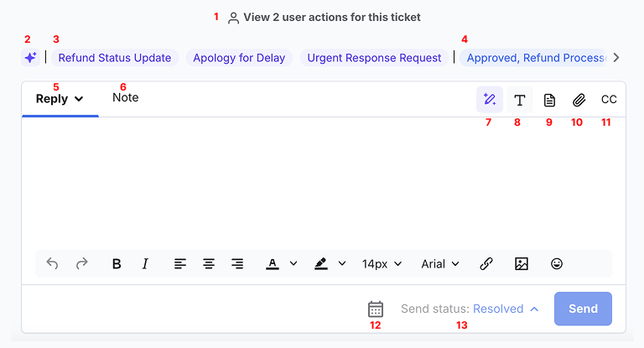Toggle italic formatting
This screenshot has width=644, height=348.
(x=145, y=264)
